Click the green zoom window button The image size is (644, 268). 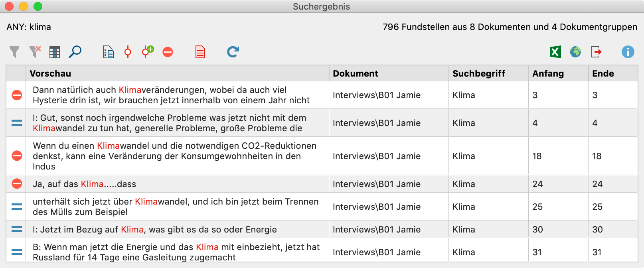38,6
